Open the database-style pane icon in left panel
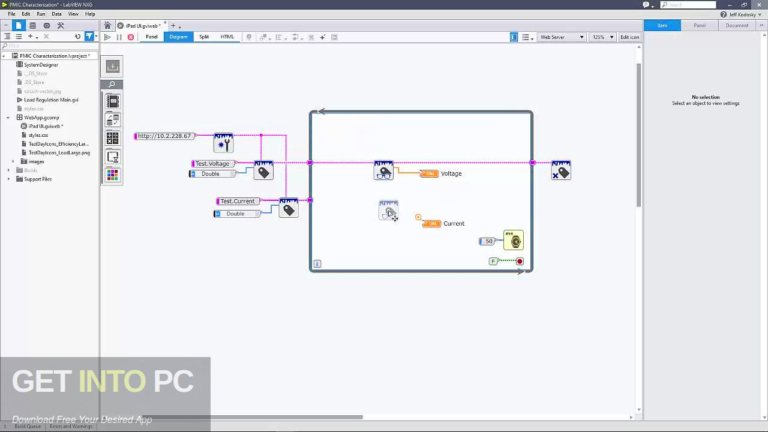Image resolution: width=768 pixels, height=432 pixels. tap(33, 25)
